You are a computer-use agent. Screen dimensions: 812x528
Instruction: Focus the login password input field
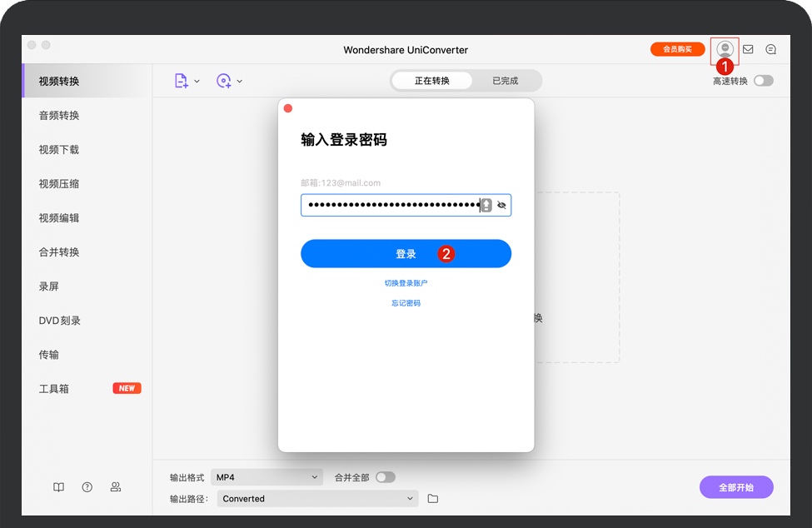(x=406, y=205)
